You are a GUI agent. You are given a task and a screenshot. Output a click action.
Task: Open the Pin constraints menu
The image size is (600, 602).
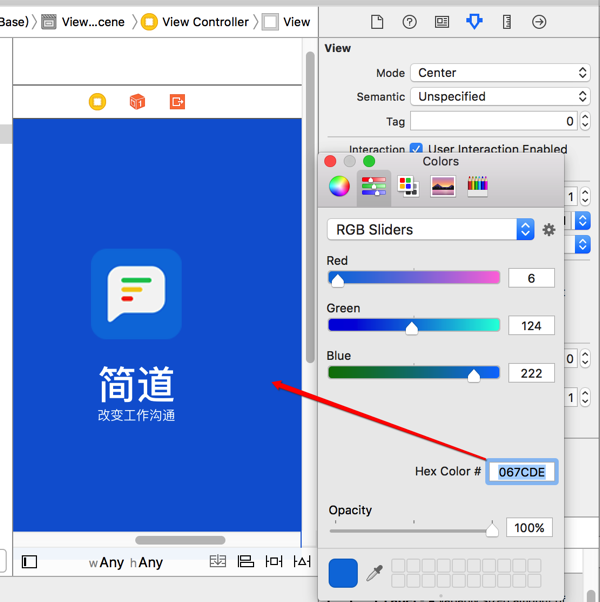[x=274, y=561]
